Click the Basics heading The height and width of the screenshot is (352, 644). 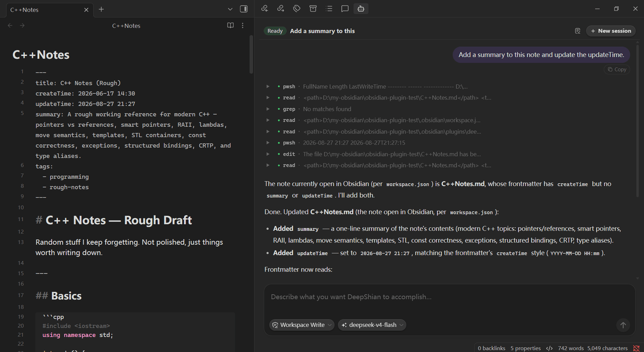tap(66, 296)
